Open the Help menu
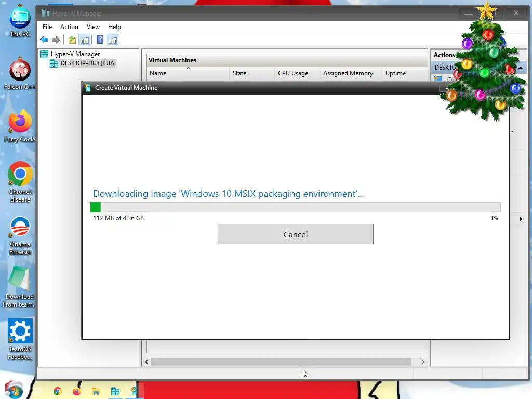The height and width of the screenshot is (399, 532). click(x=114, y=27)
